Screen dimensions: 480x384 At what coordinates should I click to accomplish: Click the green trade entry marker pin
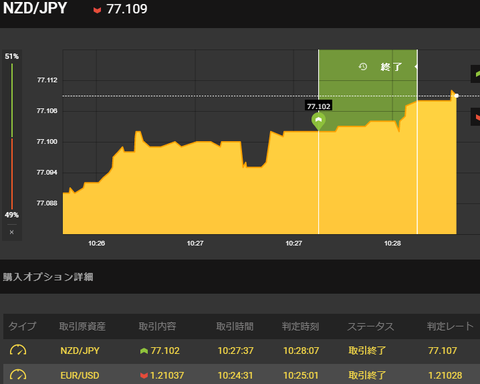pos(319,121)
